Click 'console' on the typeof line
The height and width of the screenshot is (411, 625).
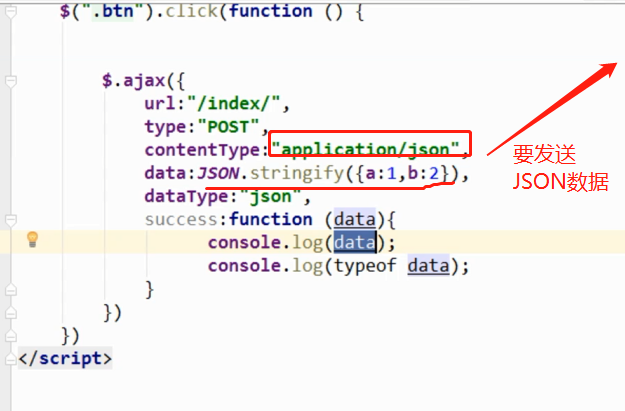[x=244, y=265]
